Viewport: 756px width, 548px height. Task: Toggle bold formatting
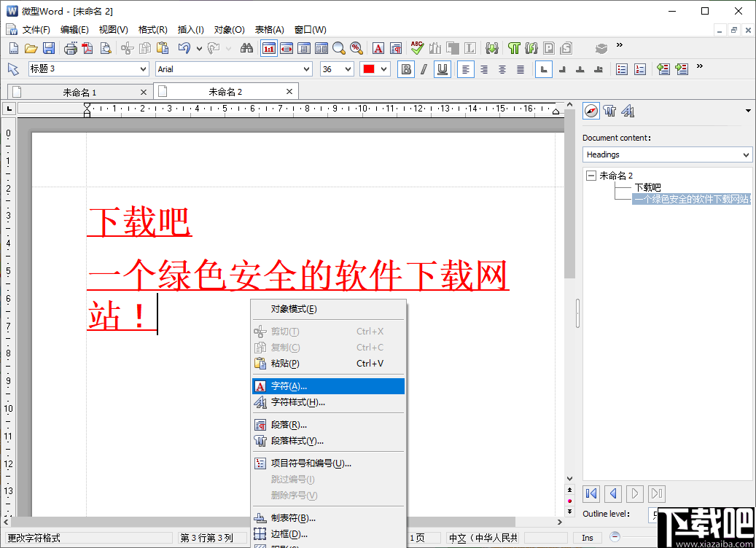click(x=406, y=69)
